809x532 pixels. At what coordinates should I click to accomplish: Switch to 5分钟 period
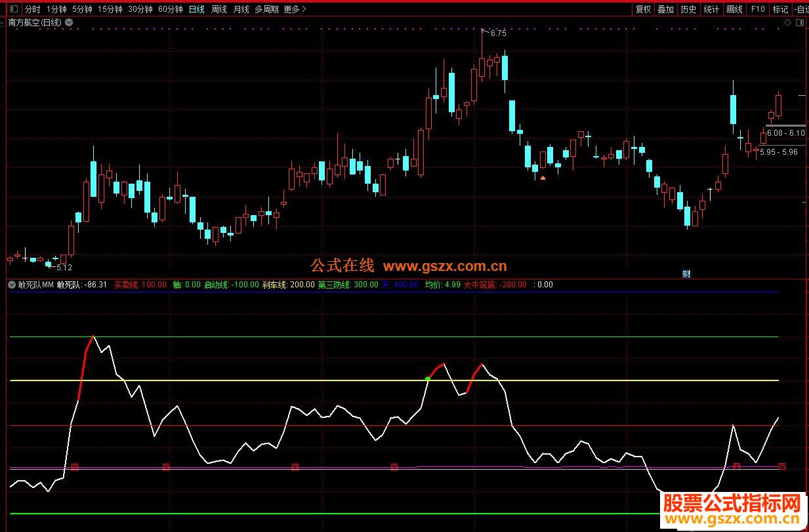82,9
